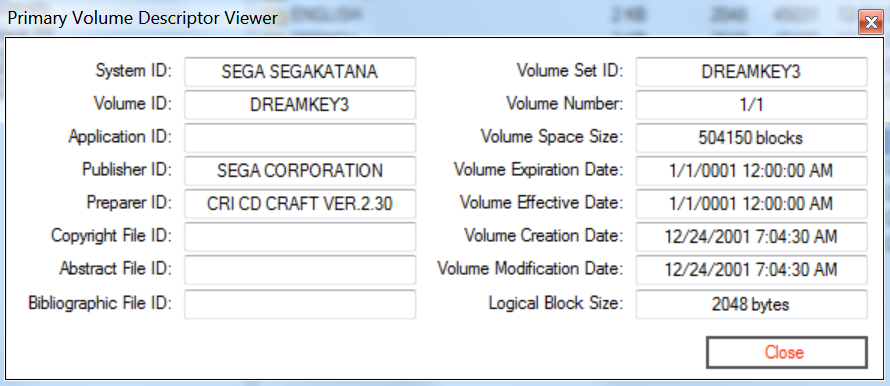Focus the empty Bibliographic File ID field
This screenshot has width=890, height=386.
[300, 304]
